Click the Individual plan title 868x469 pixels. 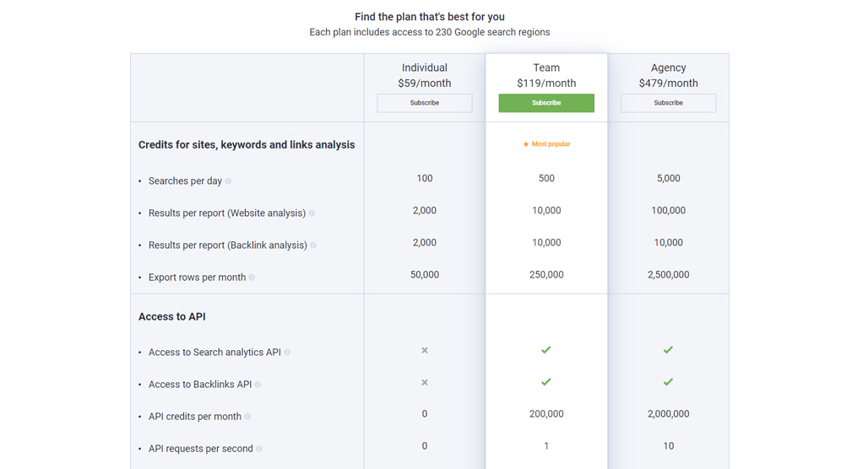point(425,67)
